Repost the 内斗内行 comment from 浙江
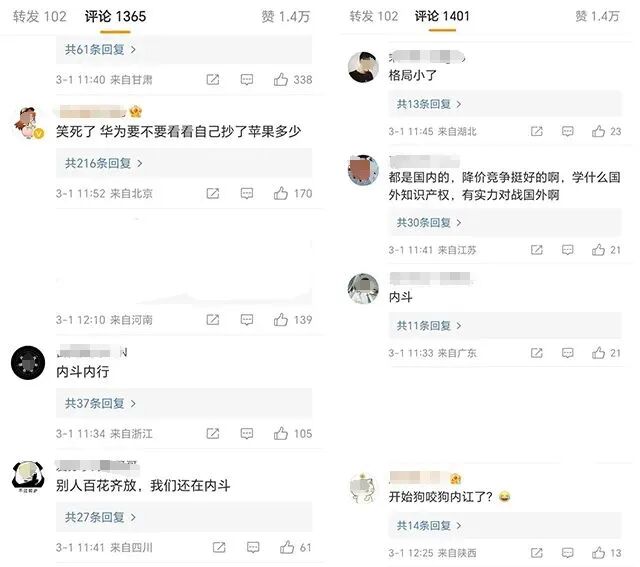This screenshot has width=640, height=567. click(x=213, y=433)
